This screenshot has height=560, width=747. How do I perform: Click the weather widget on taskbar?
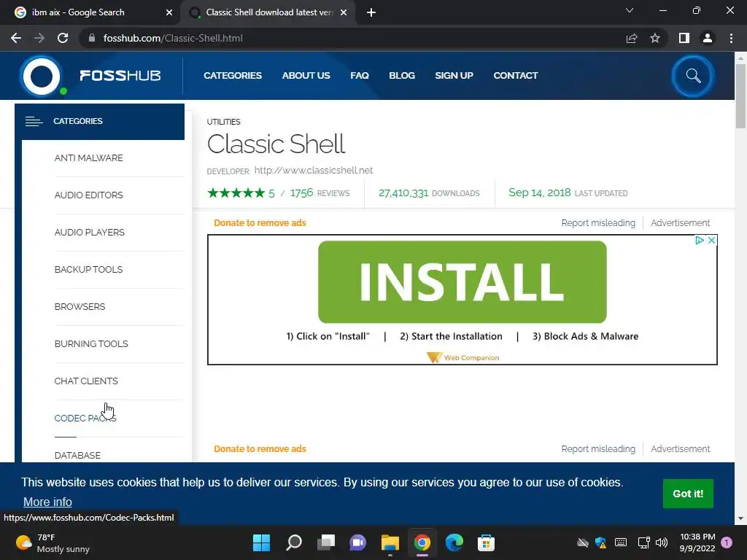point(53,542)
